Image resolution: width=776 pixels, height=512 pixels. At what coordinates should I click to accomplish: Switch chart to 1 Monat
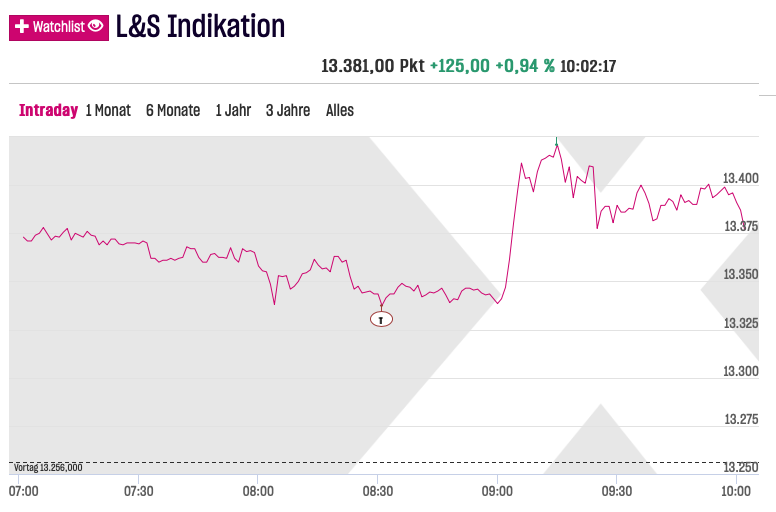click(108, 110)
